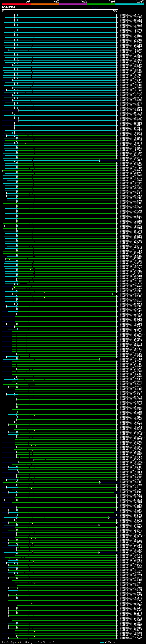Select the query label BP047508
The image size is (146, 644).
pyautogui.click(x=8, y=7)
